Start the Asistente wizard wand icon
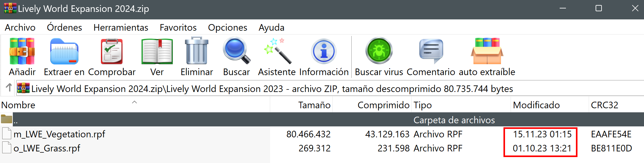644x163 pixels. tap(277, 51)
